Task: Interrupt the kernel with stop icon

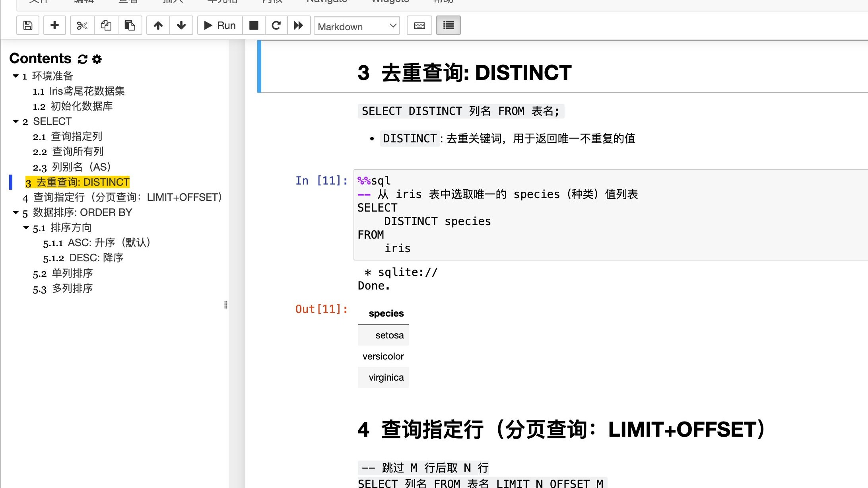Action: (254, 25)
